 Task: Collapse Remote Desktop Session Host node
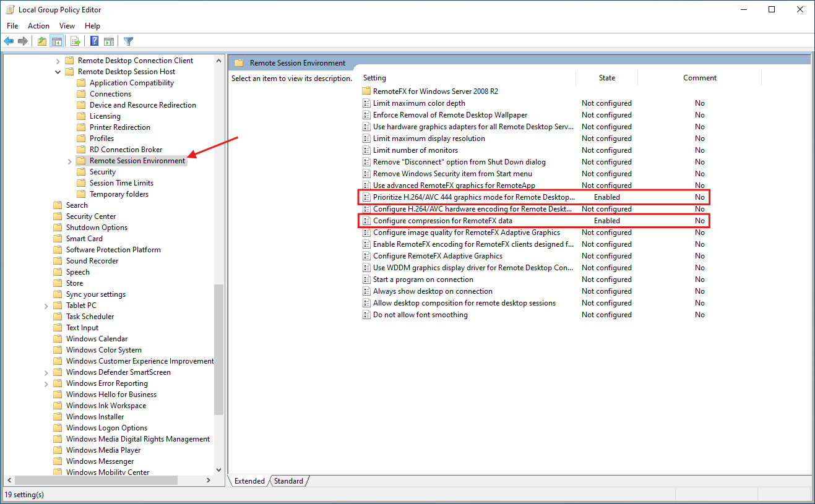[58, 72]
